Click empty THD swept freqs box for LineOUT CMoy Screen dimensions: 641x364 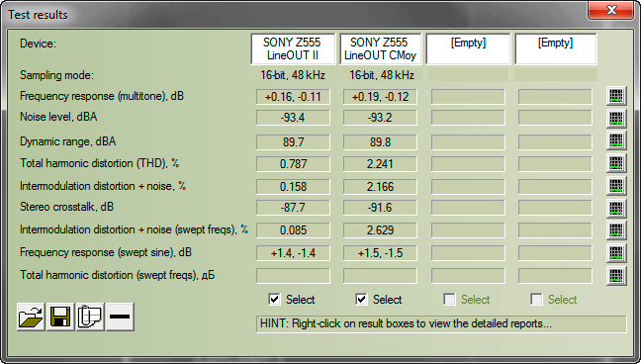pos(380,276)
